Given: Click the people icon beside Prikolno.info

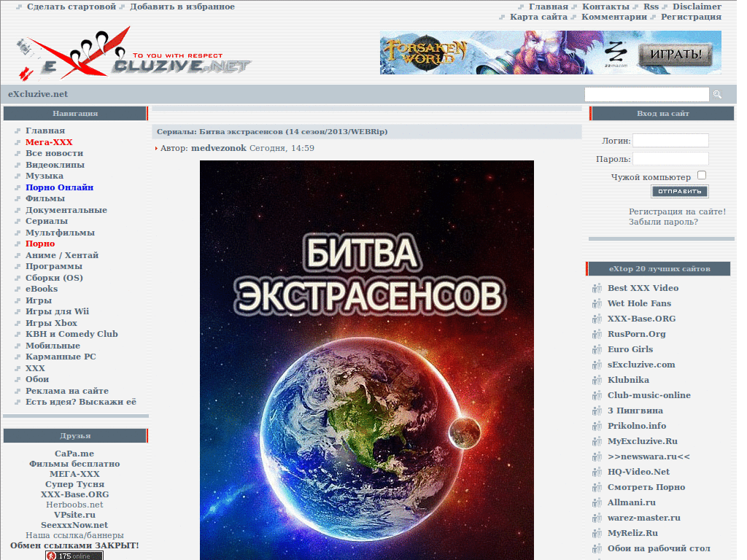Looking at the screenshot, I should [x=597, y=426].
